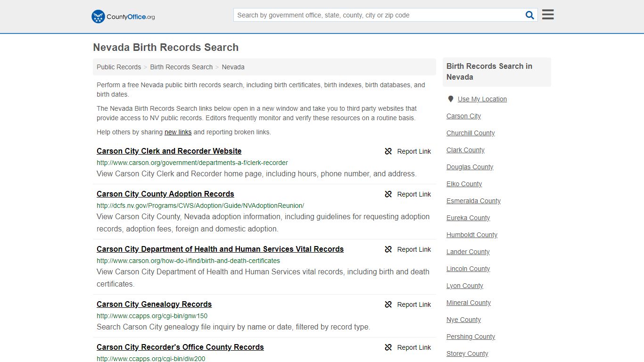Open the hamburger menu icon

tap(548, 15)
